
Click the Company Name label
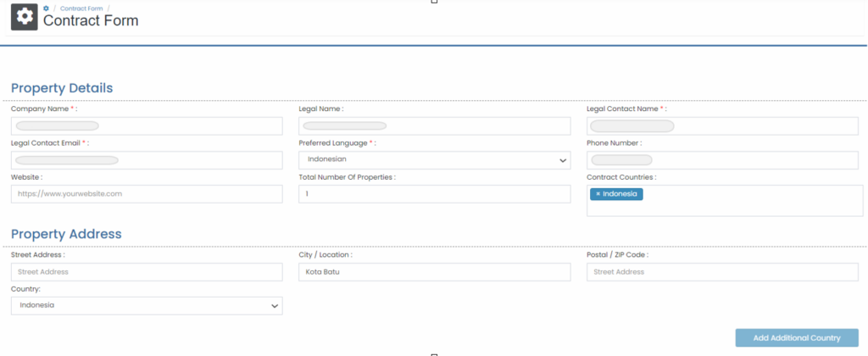(x=44, y=109)
